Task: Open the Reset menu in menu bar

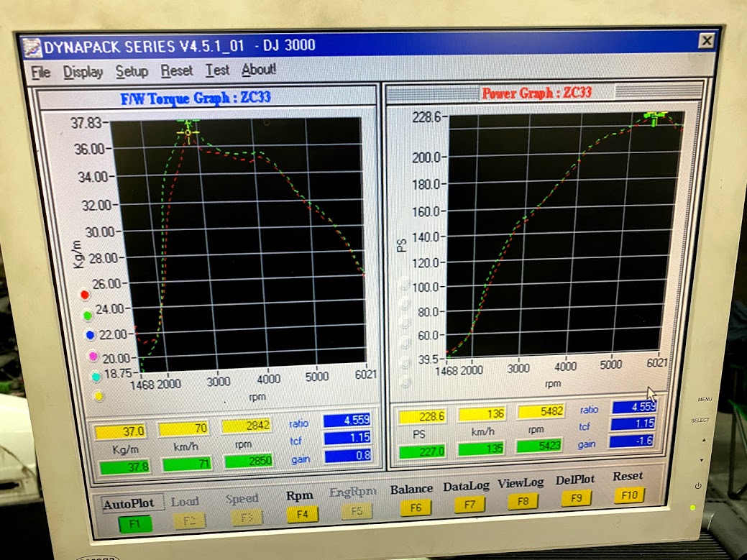Action: pyautogui.click(x=176, y=70)
